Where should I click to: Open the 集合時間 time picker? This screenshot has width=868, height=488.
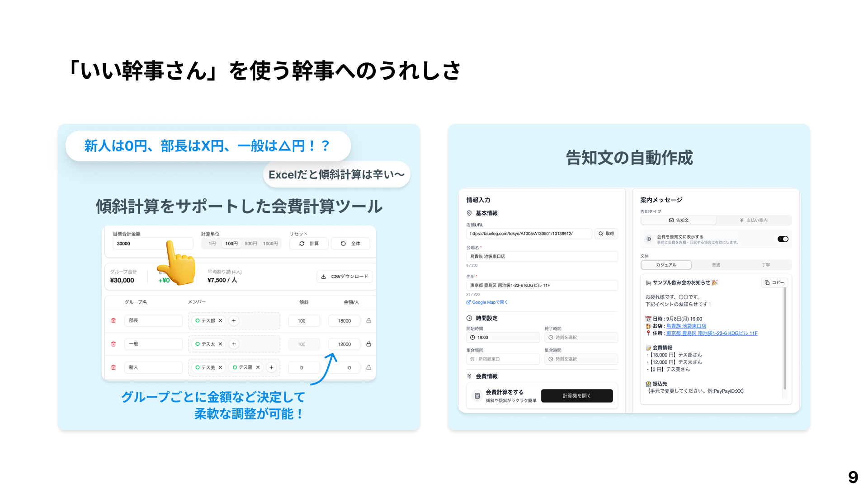[x=580, y=359]
